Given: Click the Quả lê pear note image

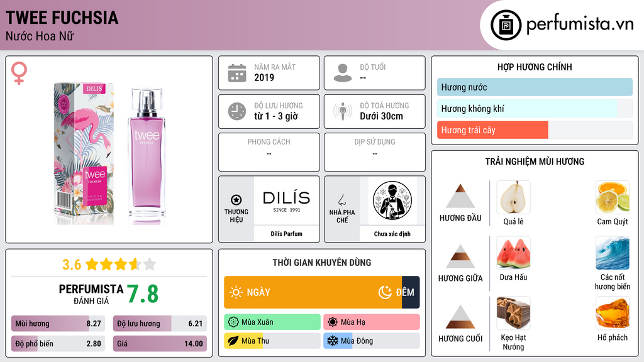Looking at the screenshot, I should point(513,197).
